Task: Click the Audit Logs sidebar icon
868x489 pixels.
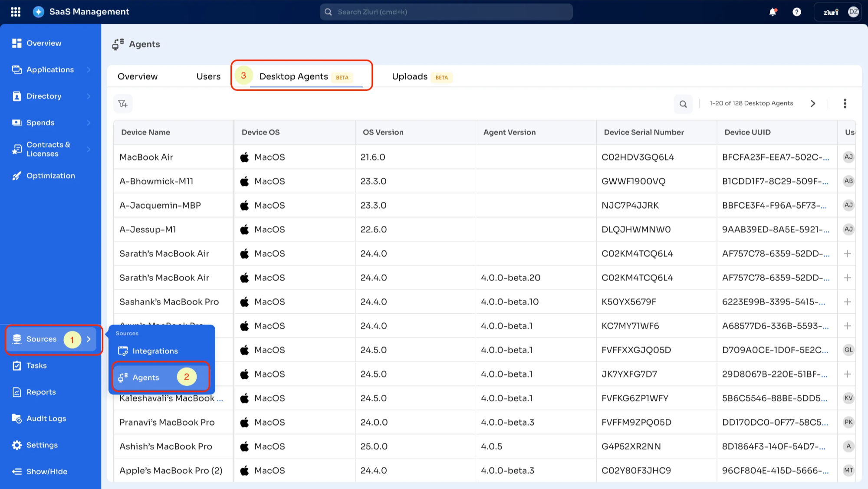Action: click(16, 419)
